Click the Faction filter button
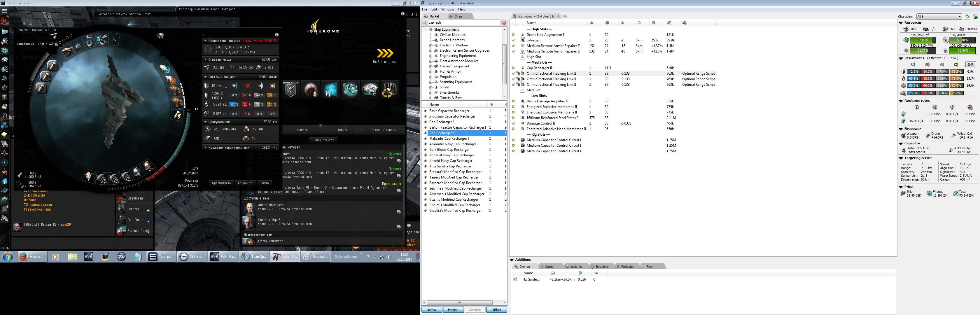The image size is (980, 315). coord(453,310)
